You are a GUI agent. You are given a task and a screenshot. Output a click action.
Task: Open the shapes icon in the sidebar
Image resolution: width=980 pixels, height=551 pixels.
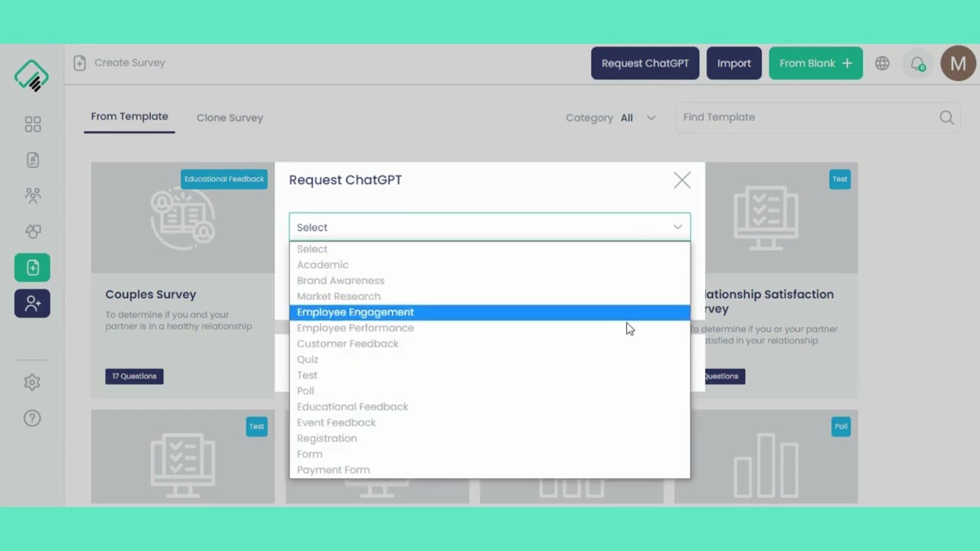(x=33, y=231)
